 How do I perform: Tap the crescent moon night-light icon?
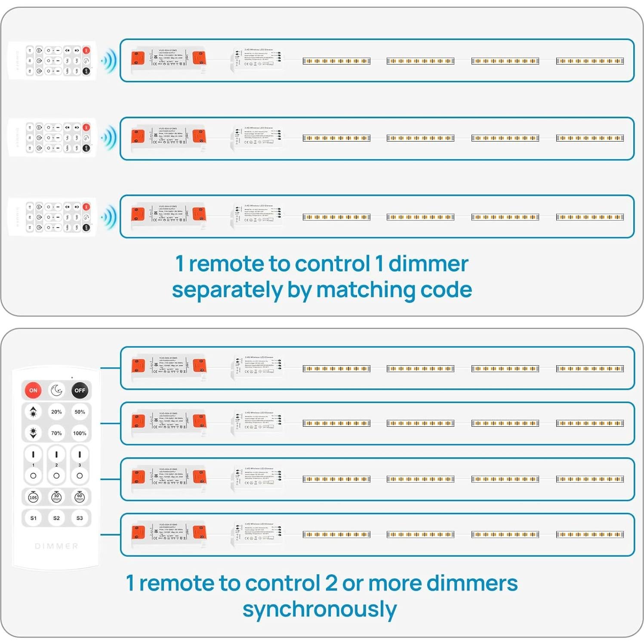tap(56, 390)
